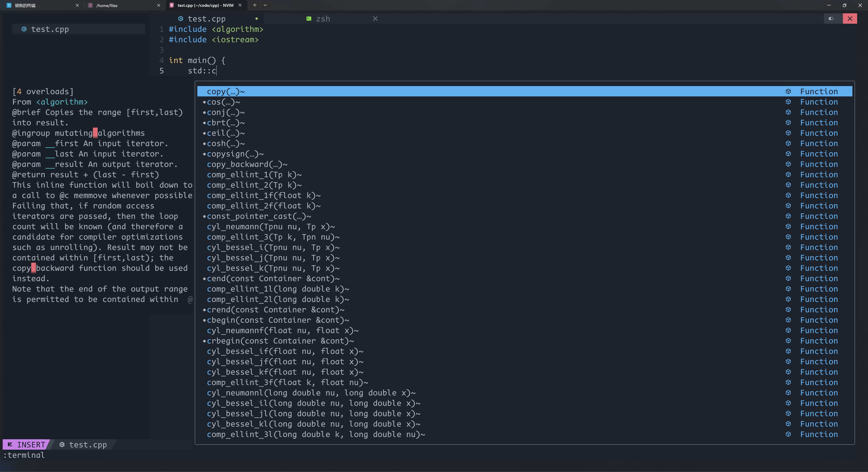Screen dimensions: 868x472
Task: Click the Vim mode icon beside INSERT
Action: [10, 444]
